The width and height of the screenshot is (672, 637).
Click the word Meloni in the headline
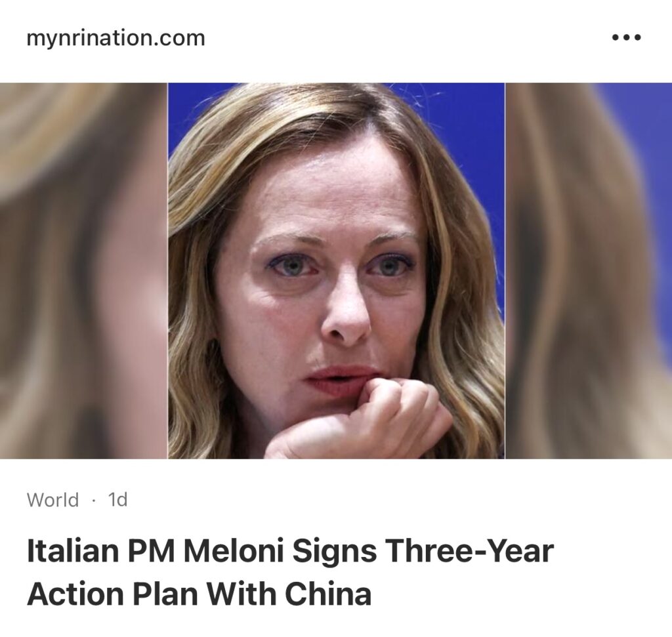click(234, 551)
